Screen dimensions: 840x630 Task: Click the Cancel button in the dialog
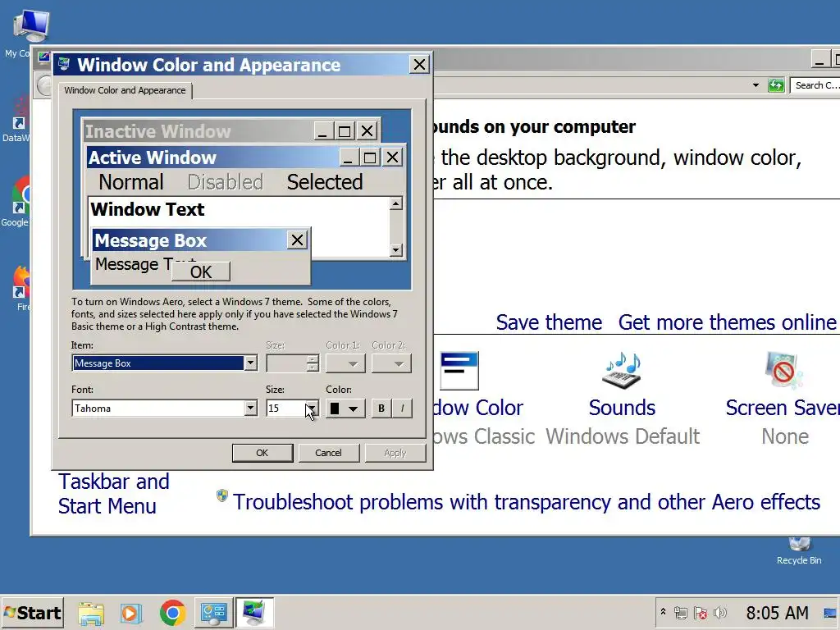pyautogui.click(x=328, y=453)
